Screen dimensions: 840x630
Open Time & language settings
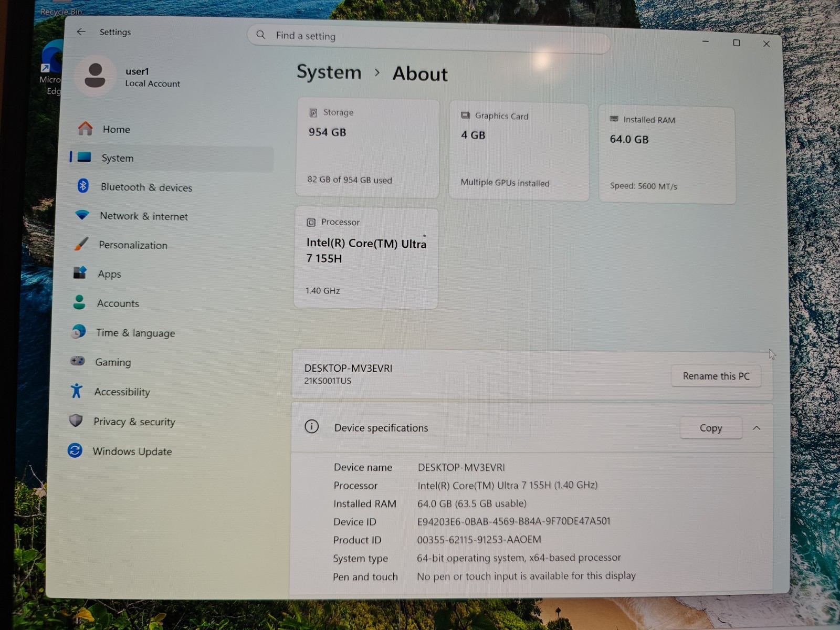click(x=166, y=332)
